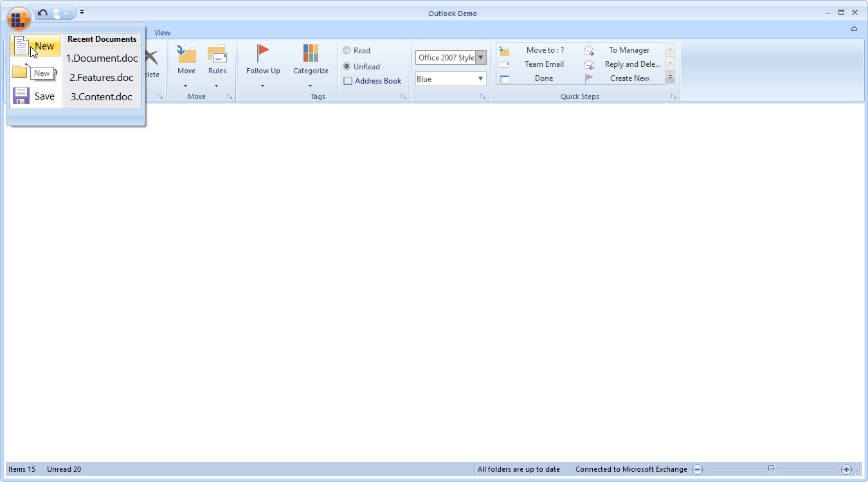Viewport: 868px width, 482px height.
Task: Switch to the View tab
Action: (x=162, y=32)
